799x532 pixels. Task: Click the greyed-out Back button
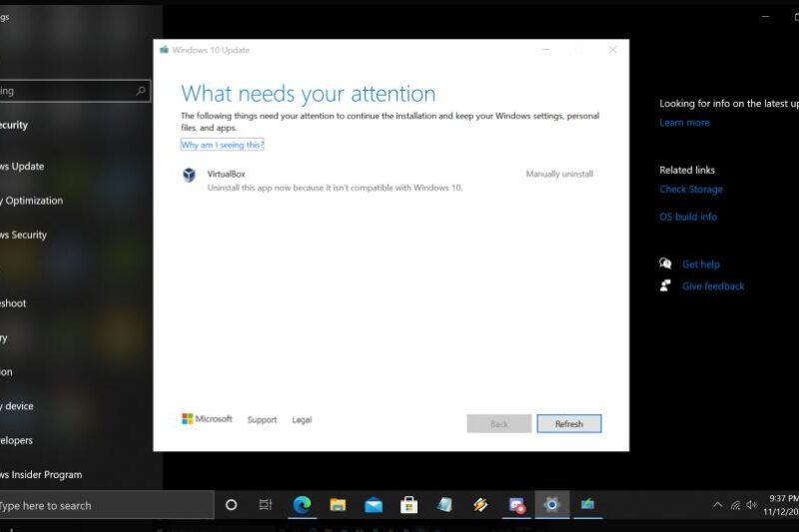[498, 423]
